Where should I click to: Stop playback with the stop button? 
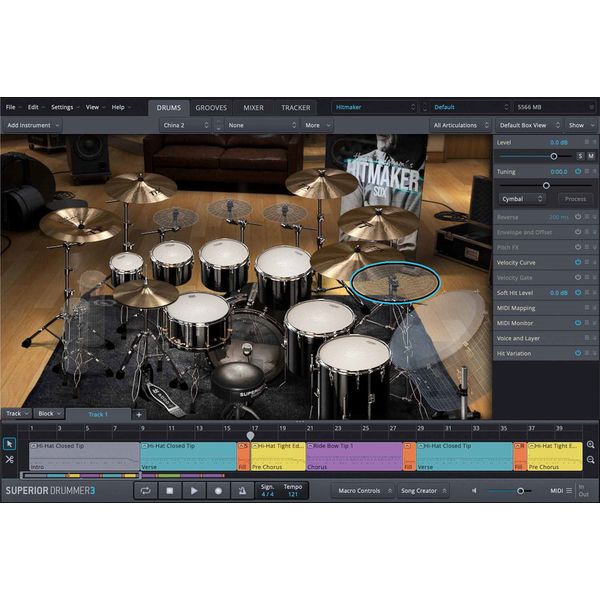click(170, 491)
